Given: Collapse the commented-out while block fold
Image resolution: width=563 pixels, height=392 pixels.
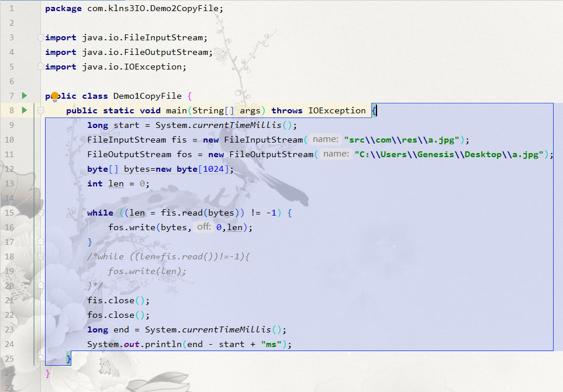Looking at the screenshot, I should pyautogui.click(x=39, y=255).
